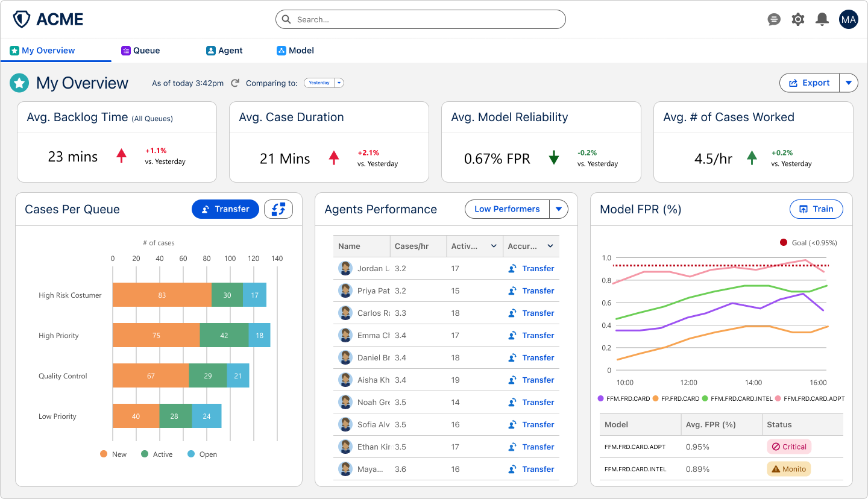Click the Avg. Backlog Time red up arrow
Viewport: 868px width, 499px height.
122,157
